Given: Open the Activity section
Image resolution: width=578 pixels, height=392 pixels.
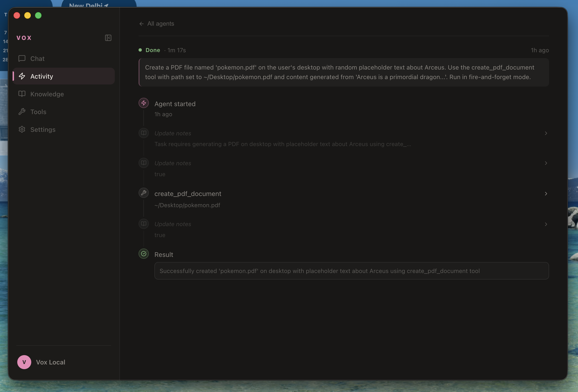Looking at the screenshot, I should click(42, 76).
